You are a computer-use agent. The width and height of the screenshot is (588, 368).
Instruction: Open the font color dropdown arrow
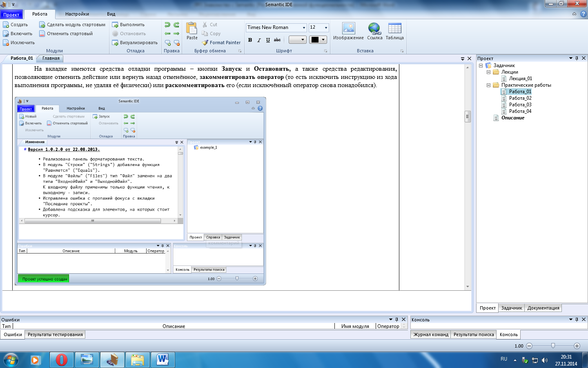click(323, 40)
